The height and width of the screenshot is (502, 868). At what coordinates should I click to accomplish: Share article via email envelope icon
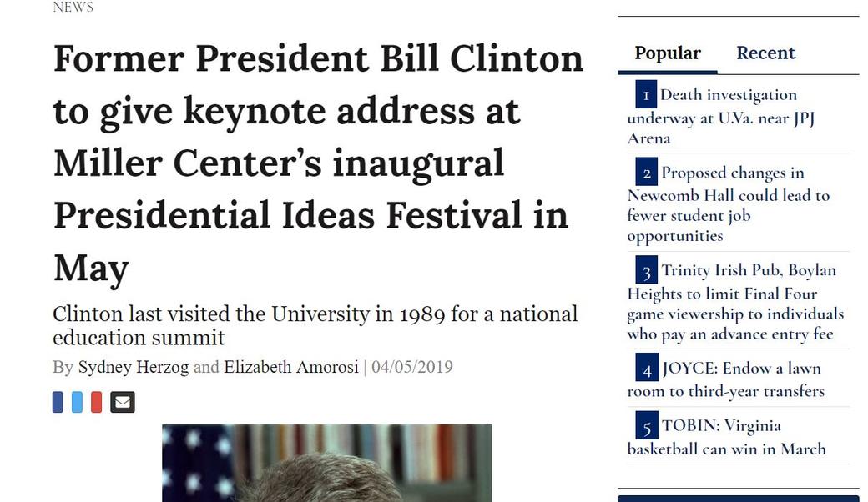(x=123, y=402)
